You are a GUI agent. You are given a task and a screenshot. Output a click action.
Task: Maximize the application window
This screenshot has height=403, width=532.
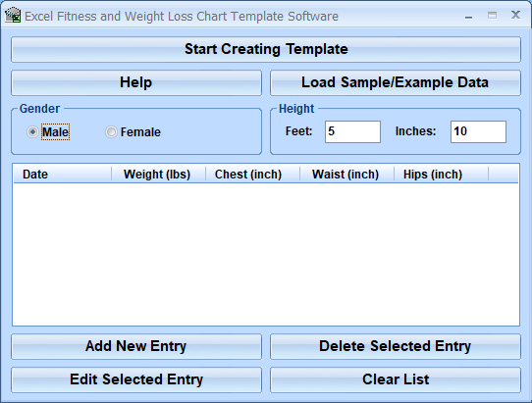coord(493,16)
